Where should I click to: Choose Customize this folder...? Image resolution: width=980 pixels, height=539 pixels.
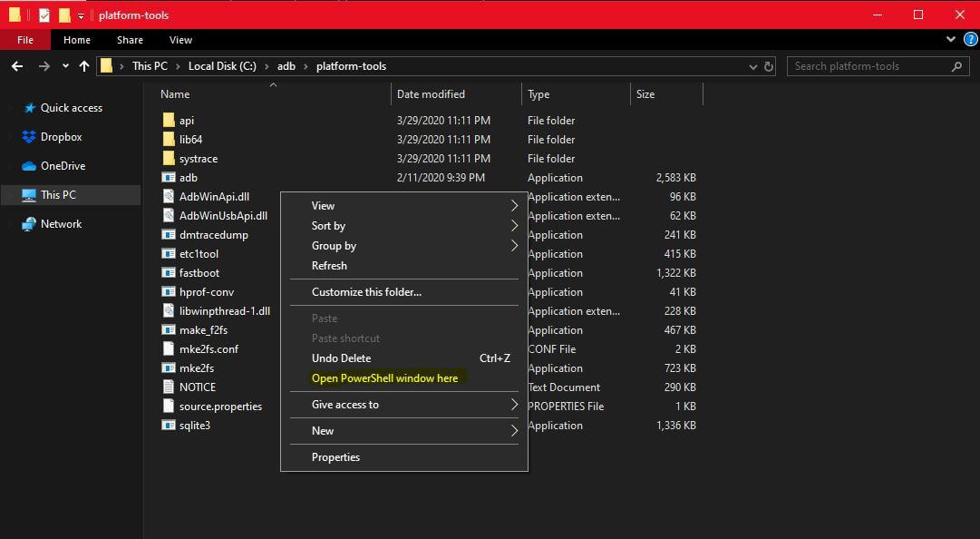click(x=404, y=292)
